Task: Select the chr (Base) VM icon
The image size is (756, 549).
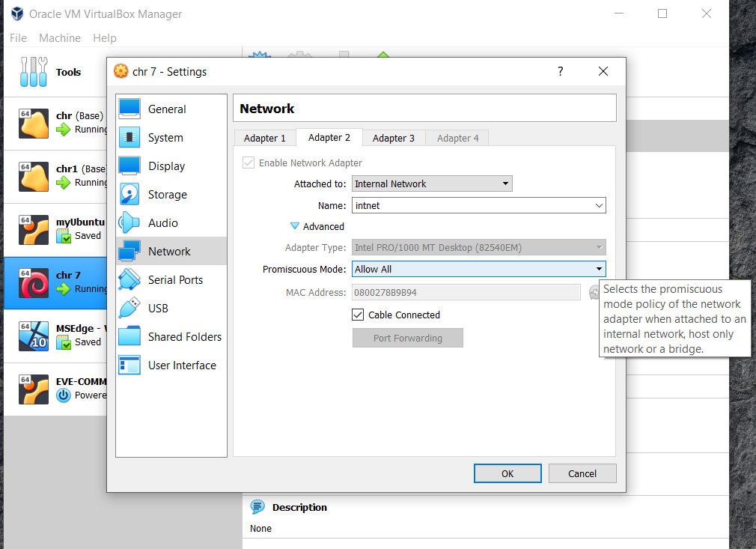Action: tap(33, 124)
